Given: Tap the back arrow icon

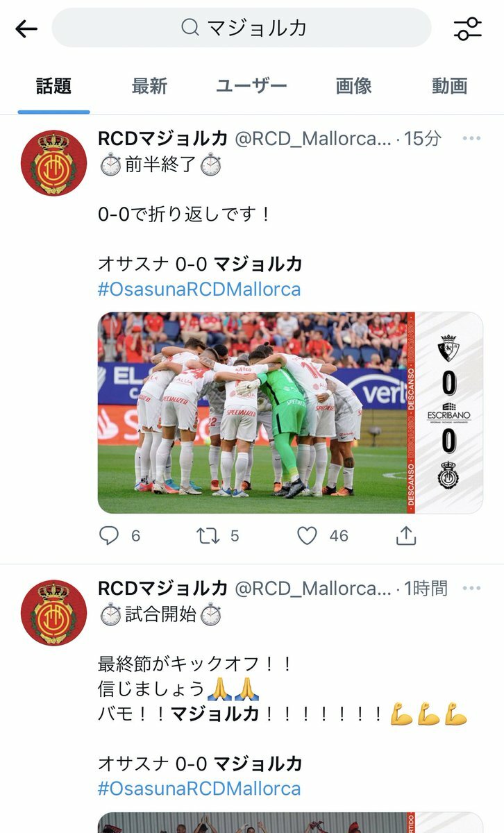Looking at the screenshot, I should click(26, 28).
